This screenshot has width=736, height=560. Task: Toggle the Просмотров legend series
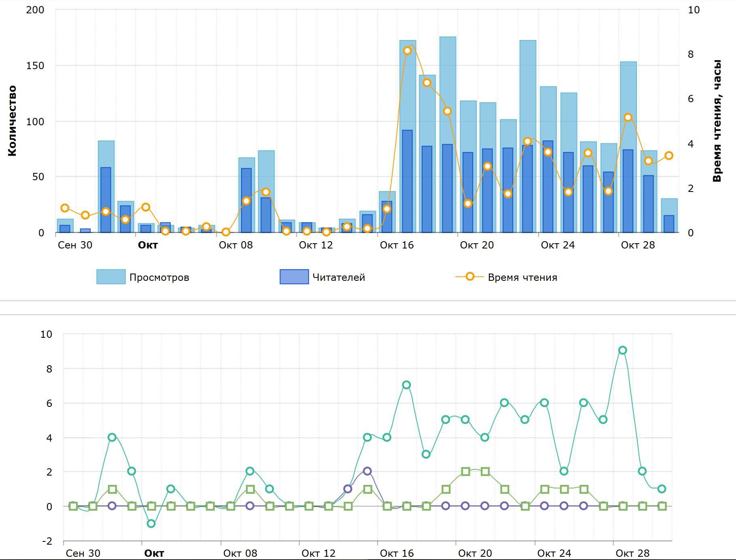click(143, 277)
